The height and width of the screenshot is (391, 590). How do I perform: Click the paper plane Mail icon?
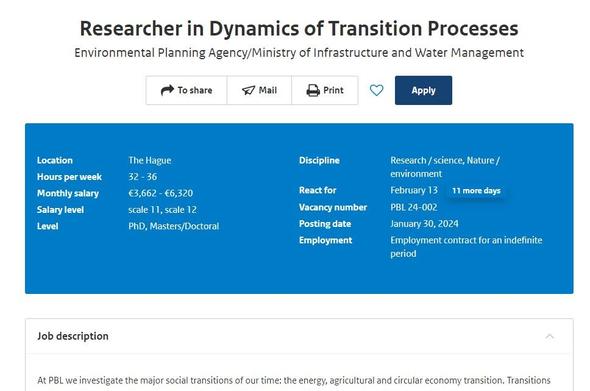click(x=248, y=90)
